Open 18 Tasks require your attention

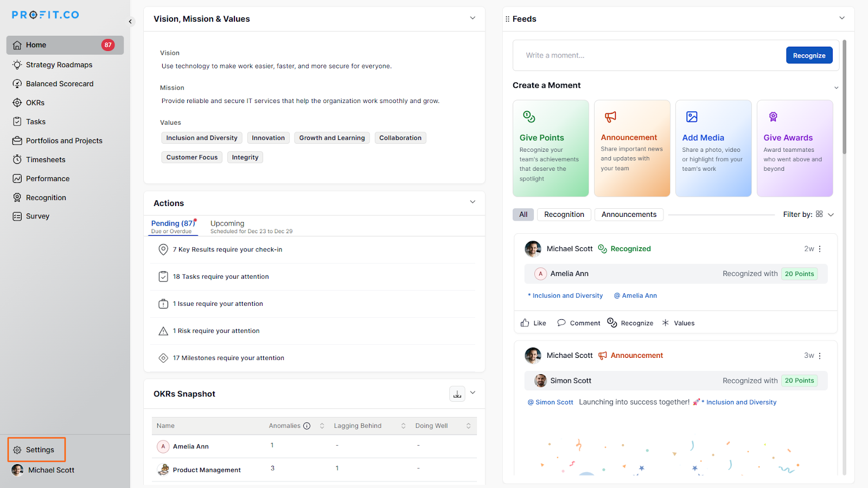click(x=313, y=277)
